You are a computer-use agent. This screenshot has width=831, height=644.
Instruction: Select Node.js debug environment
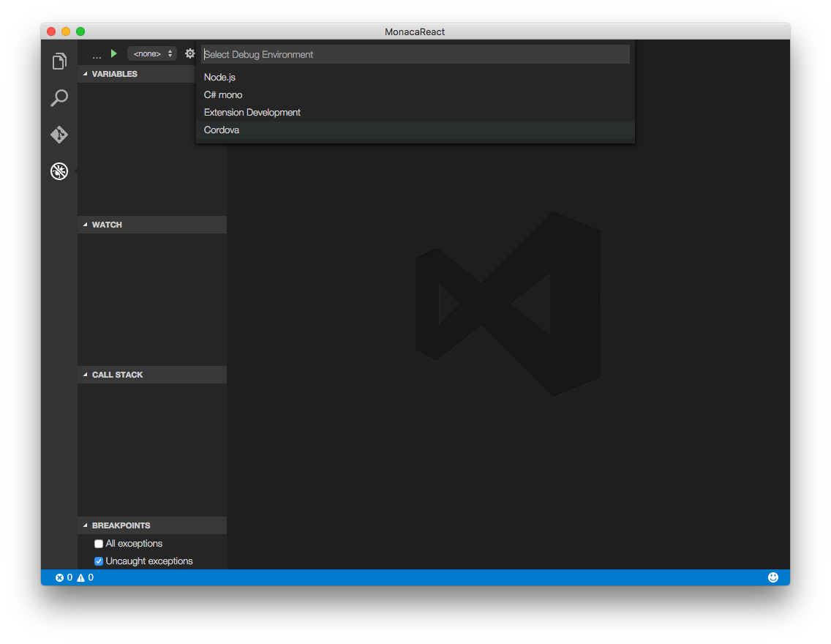[x=219, y=77]
